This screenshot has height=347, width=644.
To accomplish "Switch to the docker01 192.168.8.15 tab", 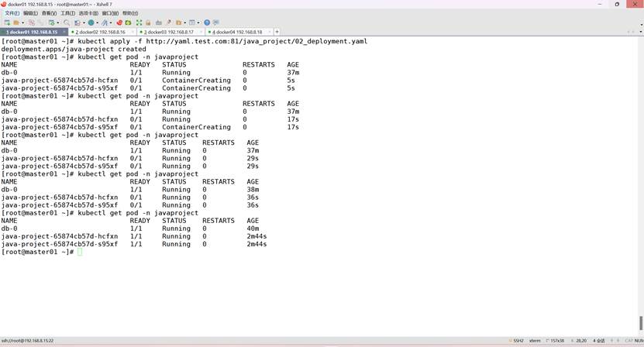I will coord(32,32).
